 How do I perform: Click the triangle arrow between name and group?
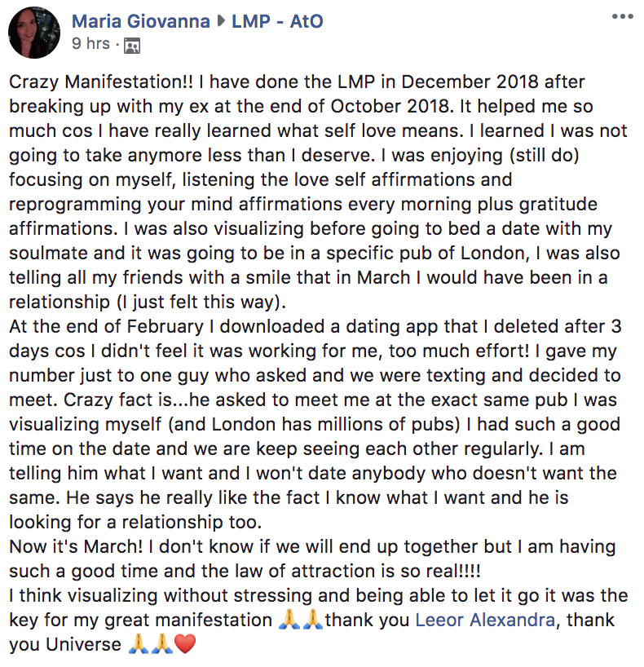point(221,21)
